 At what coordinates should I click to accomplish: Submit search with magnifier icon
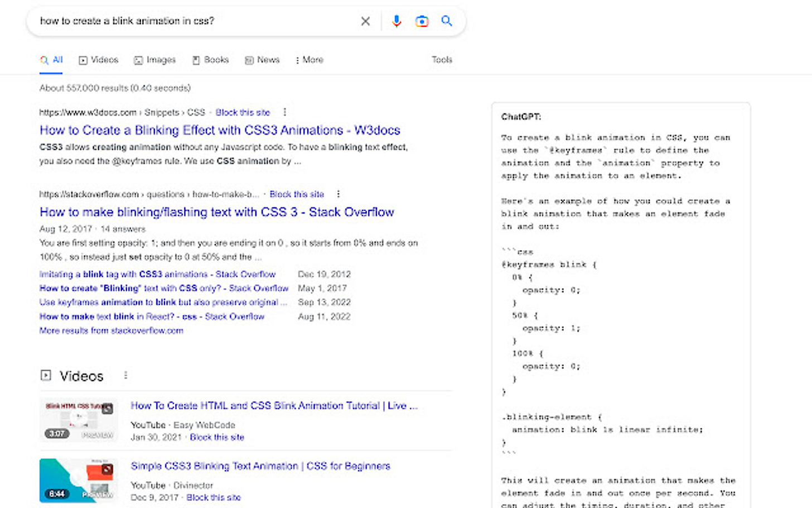coord(447,21)
